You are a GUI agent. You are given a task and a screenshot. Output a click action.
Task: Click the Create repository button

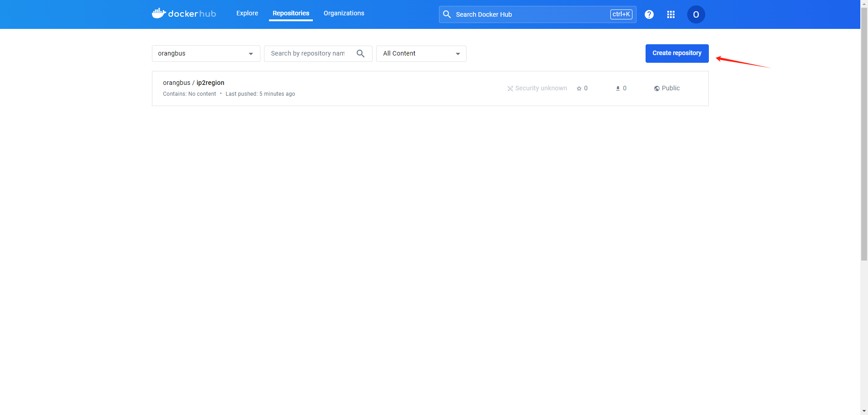pos(676,53)
